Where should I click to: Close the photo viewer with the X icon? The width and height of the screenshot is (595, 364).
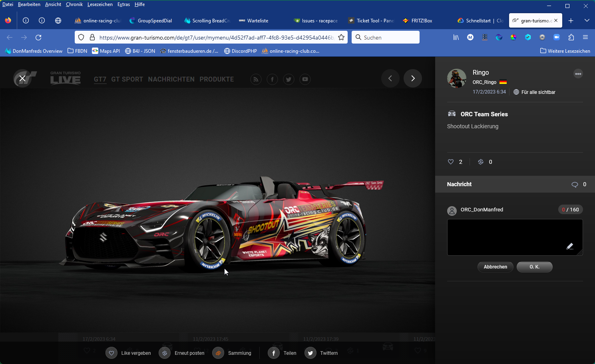pos(22,78)
